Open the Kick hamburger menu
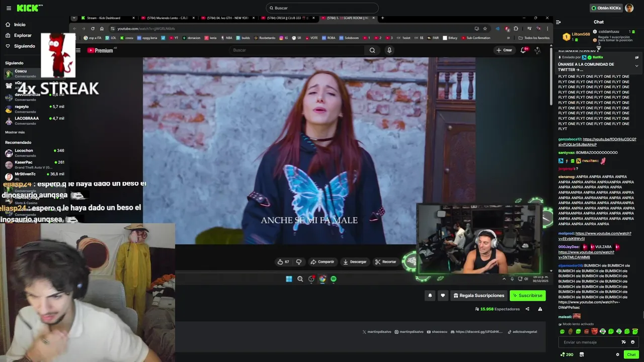Screen dimensions: 644x362 coord(9,8)
